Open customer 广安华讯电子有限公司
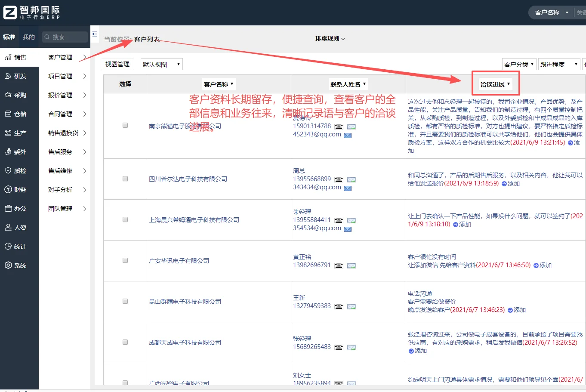Screen dimensions: 586x392 pos(179,261)
